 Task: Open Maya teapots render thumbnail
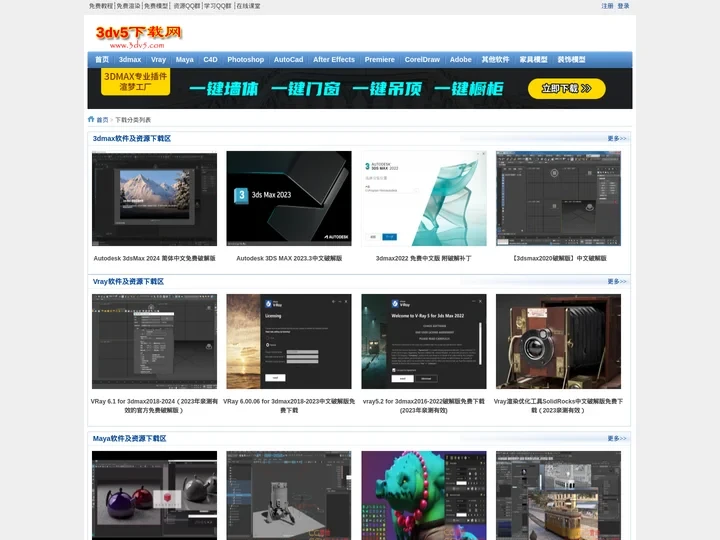(x=154, y=495)
